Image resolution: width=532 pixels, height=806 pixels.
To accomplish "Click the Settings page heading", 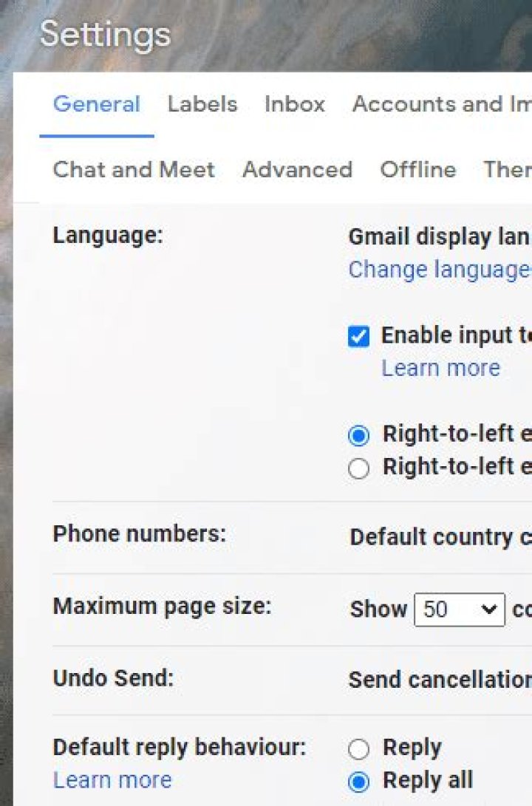I will click(x=105, y=34).
